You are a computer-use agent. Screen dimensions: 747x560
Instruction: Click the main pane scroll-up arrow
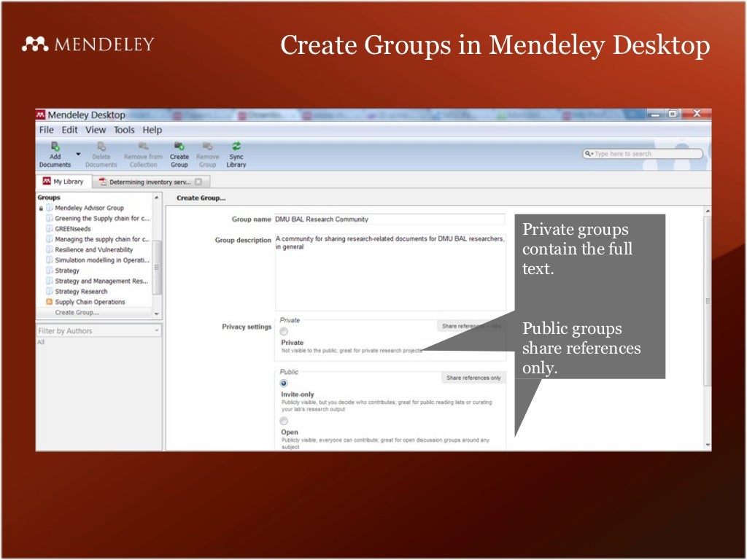coord(708,211)
